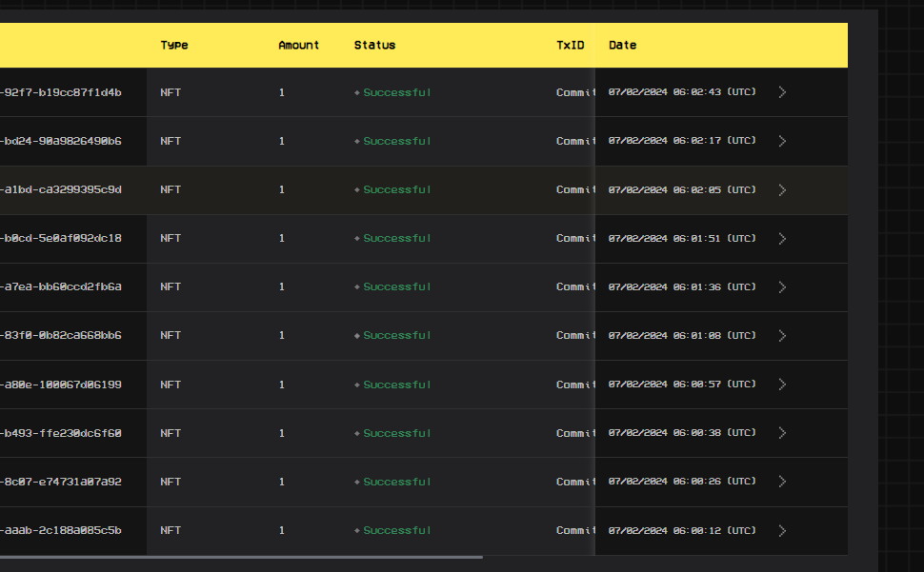
Task: Select ID ending -a1bd-ca3299395c9d
Action: pyautogui.click(x=61, y=189)
